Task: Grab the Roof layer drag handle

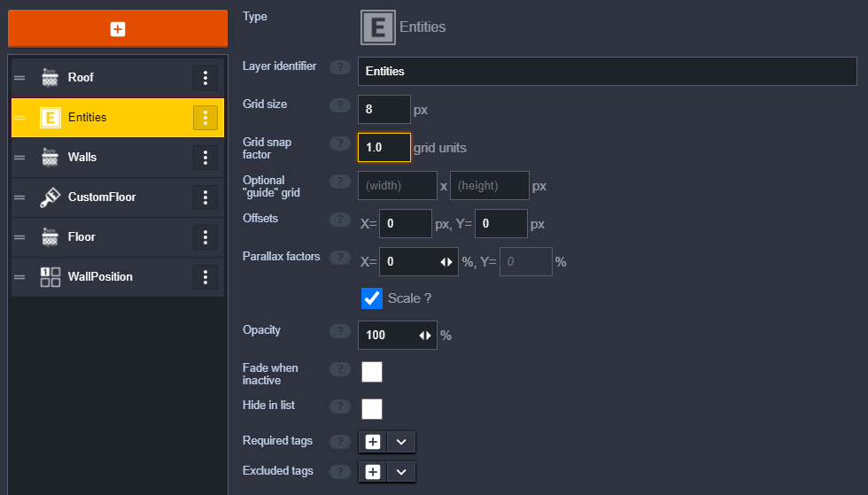Action: (x=19, y=78)
